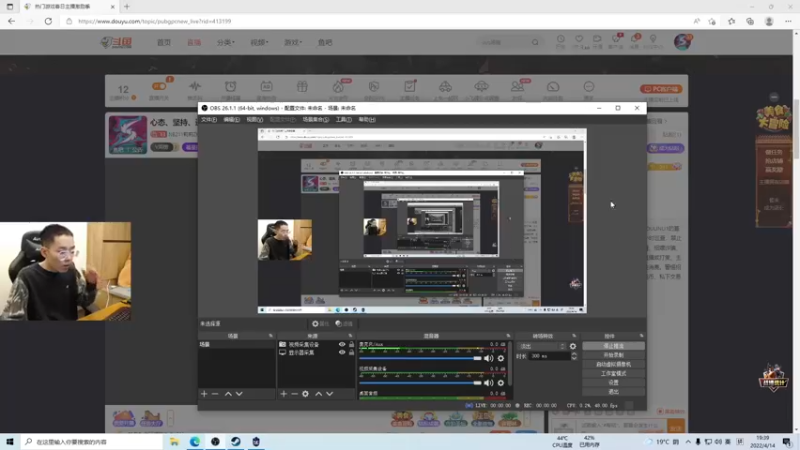Mute second mixer channel speaker
Screen dimensions: 800x450
point(489,383)
